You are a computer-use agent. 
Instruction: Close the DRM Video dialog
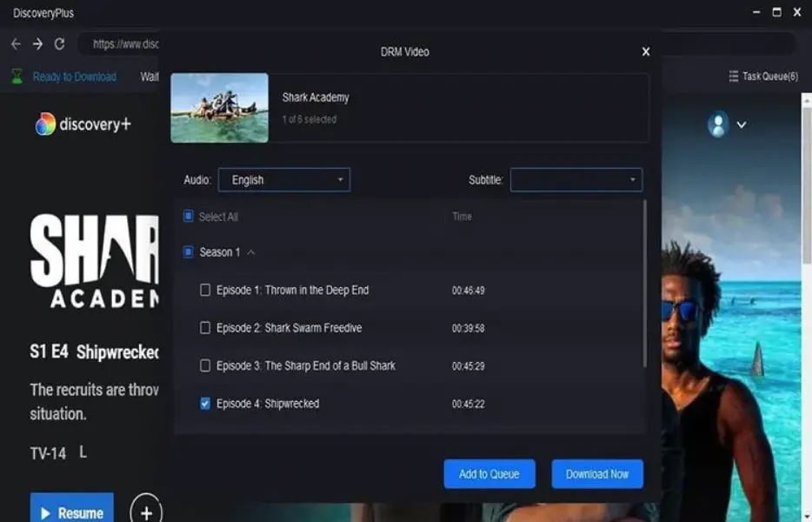[x=646, y=52]
